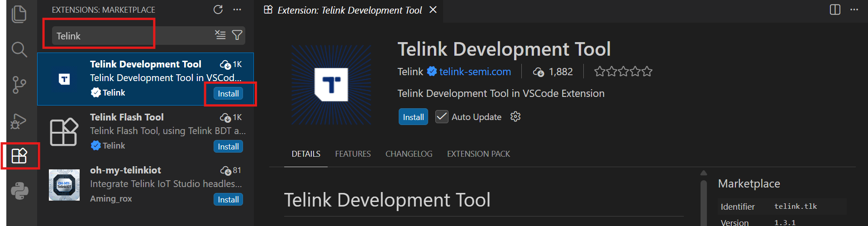The width and height of the screenshot is (868, 226).
Task: Open the extension Manage gear menu
Action: [x=515, y=117]
